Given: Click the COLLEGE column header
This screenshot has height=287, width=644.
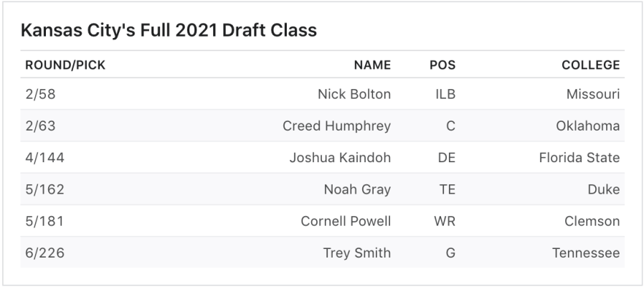Looking at the screenshot, I should tap(590, 65).
